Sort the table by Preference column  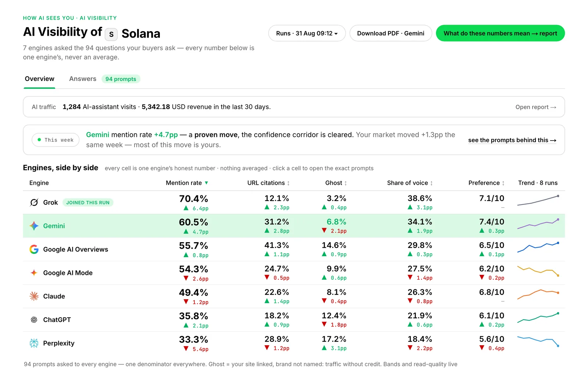pyautogui.click(x=487, y=183)
